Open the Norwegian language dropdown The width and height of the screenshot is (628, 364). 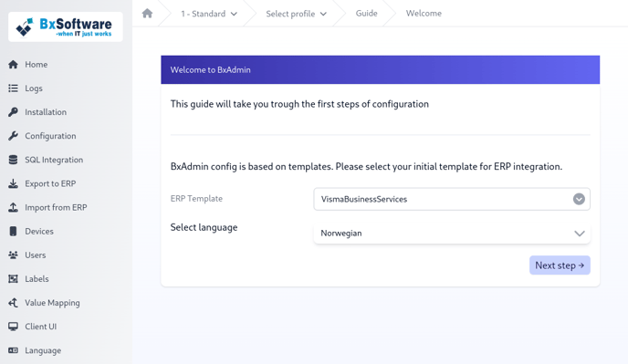452,233
